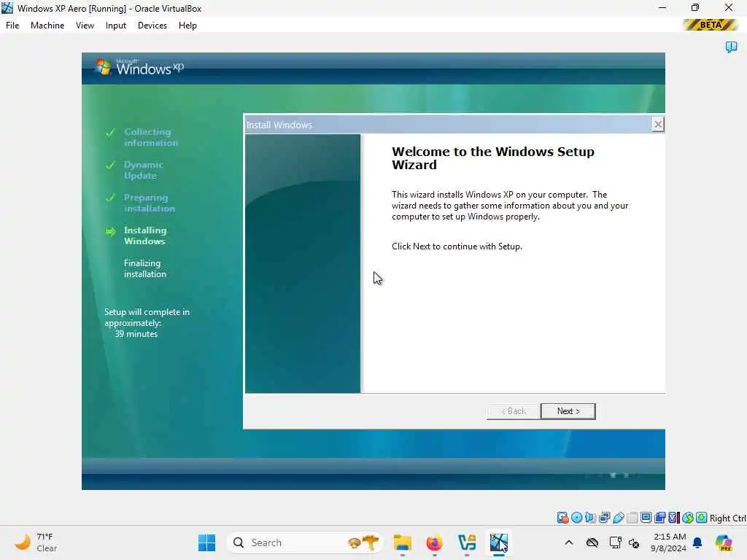Click the VirtualBox BETA badge

coord(711,25)
